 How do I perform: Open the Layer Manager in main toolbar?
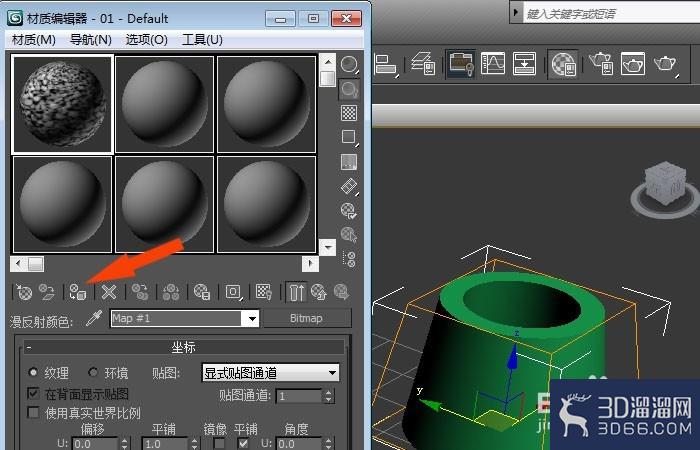423,64
